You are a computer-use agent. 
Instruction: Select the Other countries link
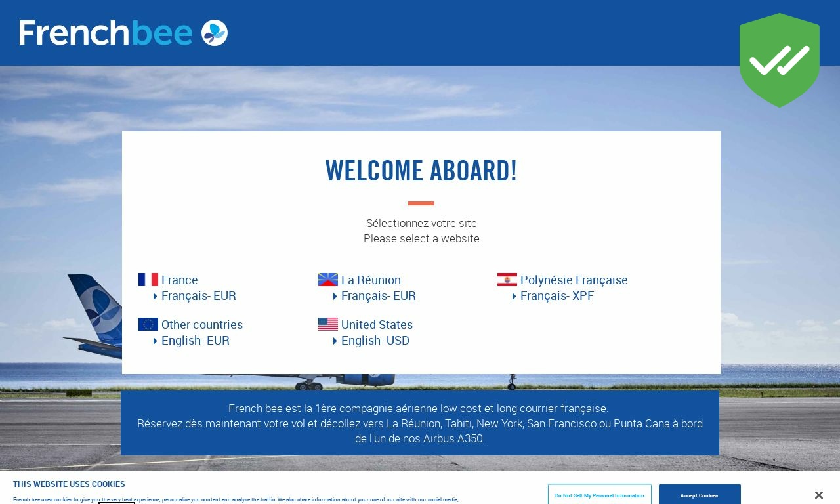coord(202,324)
